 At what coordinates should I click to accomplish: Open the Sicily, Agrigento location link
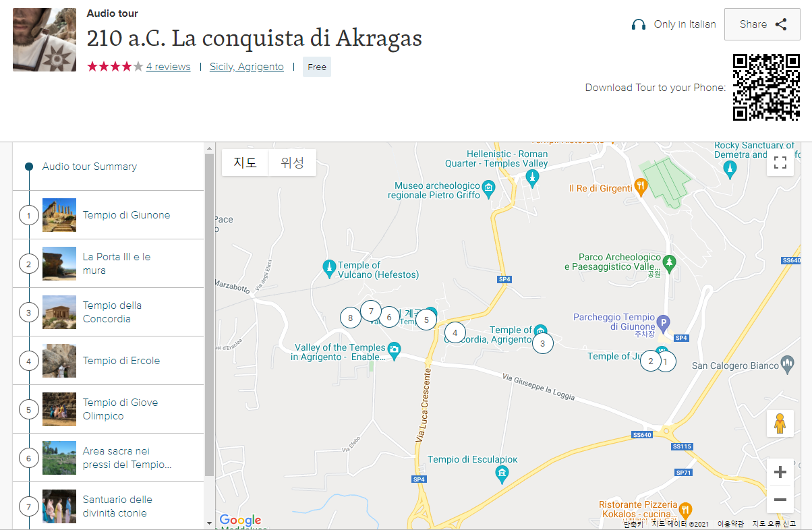click(x=247, y=67)
